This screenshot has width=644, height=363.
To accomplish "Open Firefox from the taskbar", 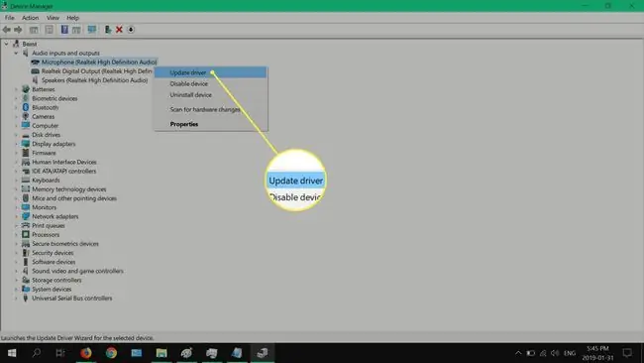I will click(86, 353).
